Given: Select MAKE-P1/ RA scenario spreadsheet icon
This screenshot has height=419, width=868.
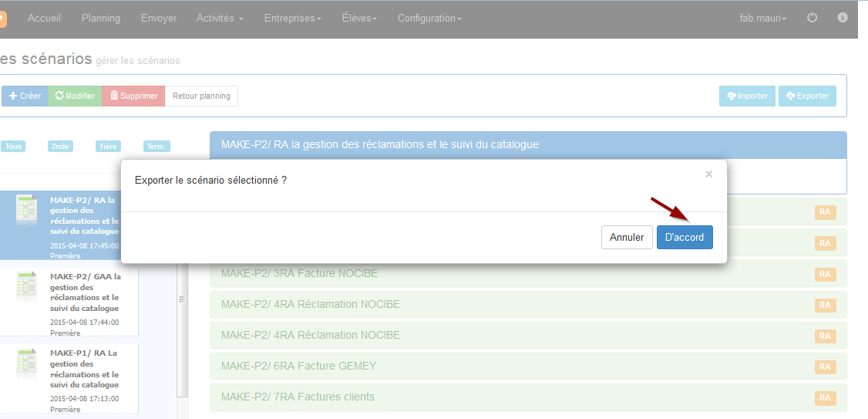Looking at the screenshot, I should 26,363.
